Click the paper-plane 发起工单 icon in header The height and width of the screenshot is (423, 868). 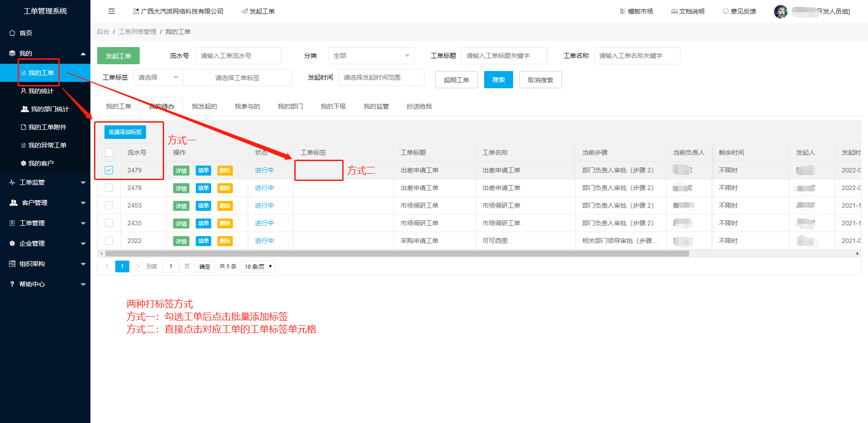tap(245, 11)
